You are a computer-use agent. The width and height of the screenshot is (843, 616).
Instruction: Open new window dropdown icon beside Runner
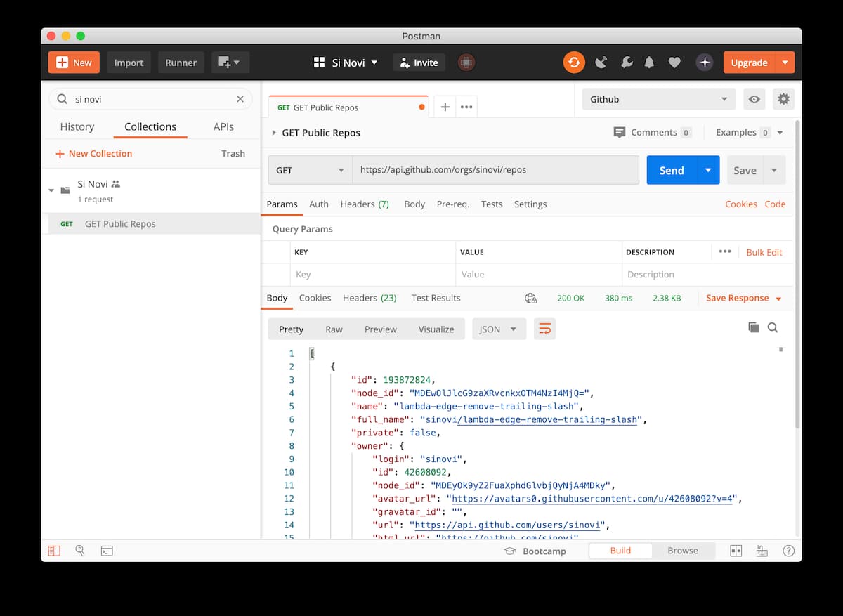click(x=230, y=63)
